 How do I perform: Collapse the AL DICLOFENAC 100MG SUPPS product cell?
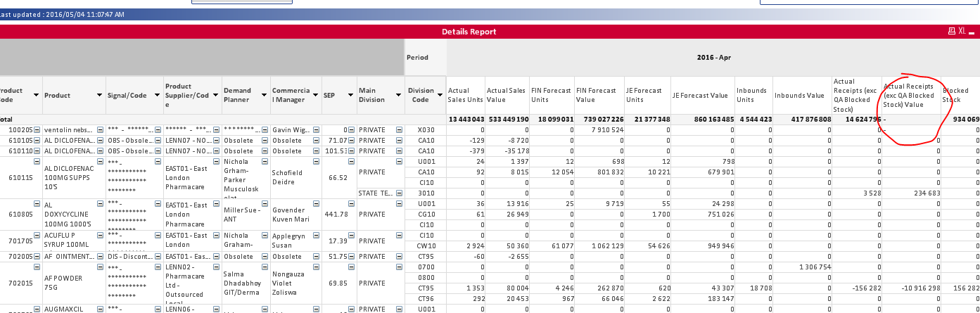[x=100, y=160]
